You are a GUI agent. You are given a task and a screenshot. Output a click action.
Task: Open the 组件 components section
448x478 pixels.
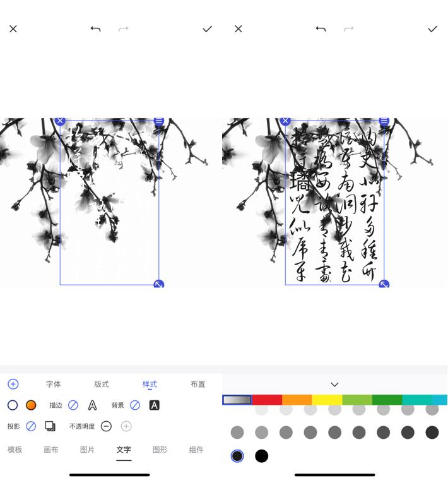tap(196, 450)
